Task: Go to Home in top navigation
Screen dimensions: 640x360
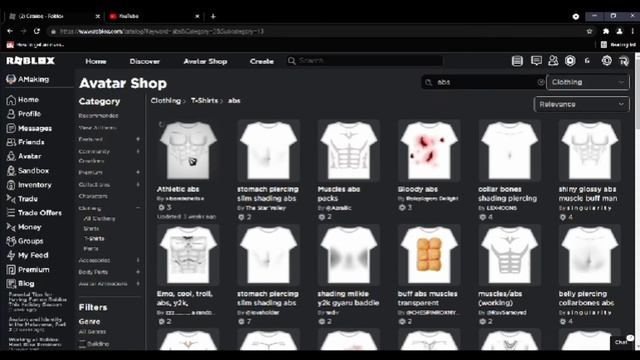Action: (x=96, y=61)
